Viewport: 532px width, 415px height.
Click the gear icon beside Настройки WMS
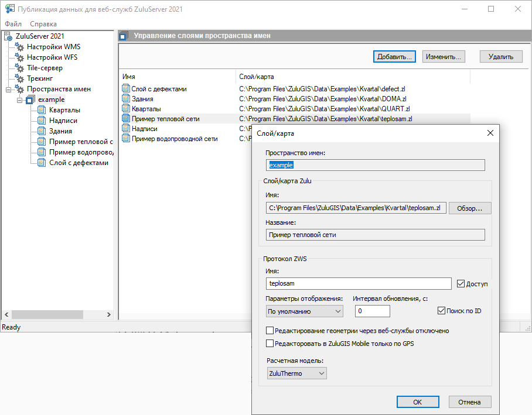click(19, 47)
